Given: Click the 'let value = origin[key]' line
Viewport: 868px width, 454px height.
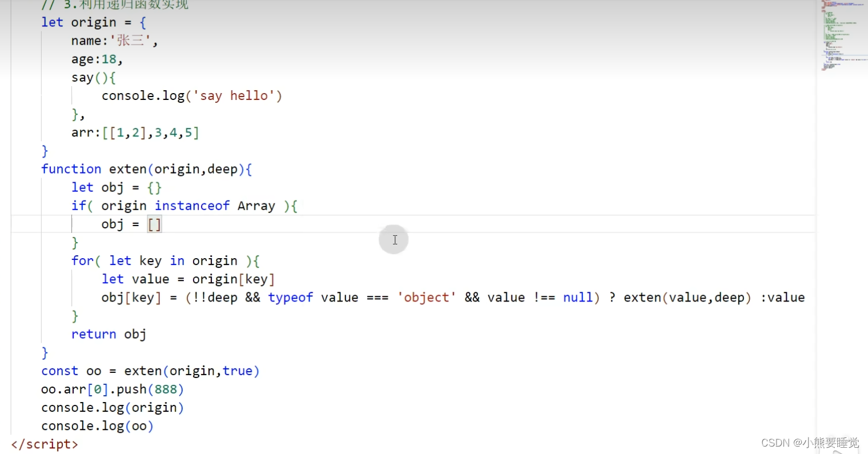Looking at the screenshot, I should [x=188, y=279].
